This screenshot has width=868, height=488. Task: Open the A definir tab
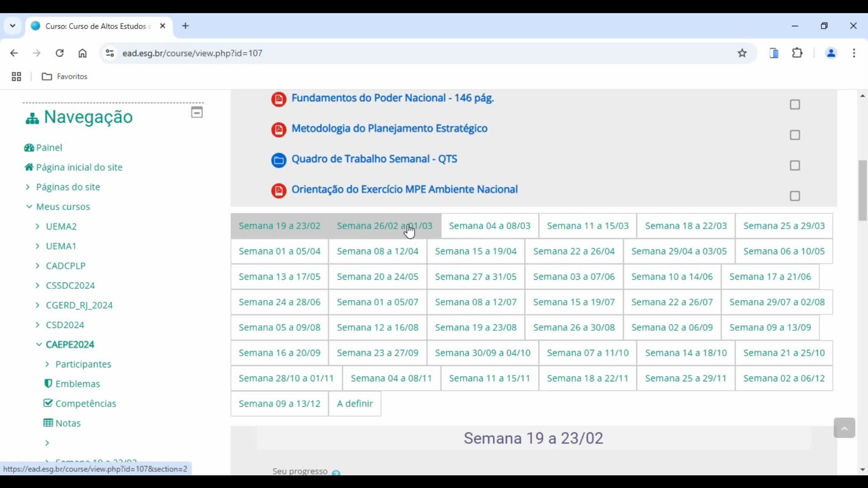355,404
